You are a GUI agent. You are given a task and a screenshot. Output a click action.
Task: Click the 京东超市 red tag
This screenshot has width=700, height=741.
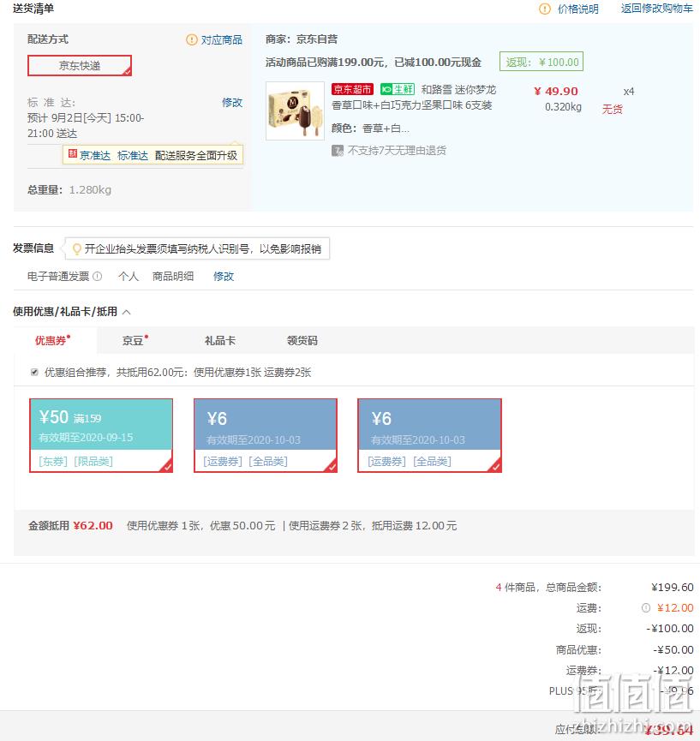coord(353,89)
